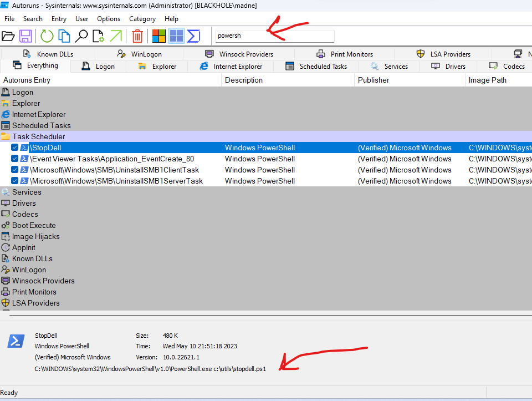Click the Internet Explorer category row in list

coord(266,114)
